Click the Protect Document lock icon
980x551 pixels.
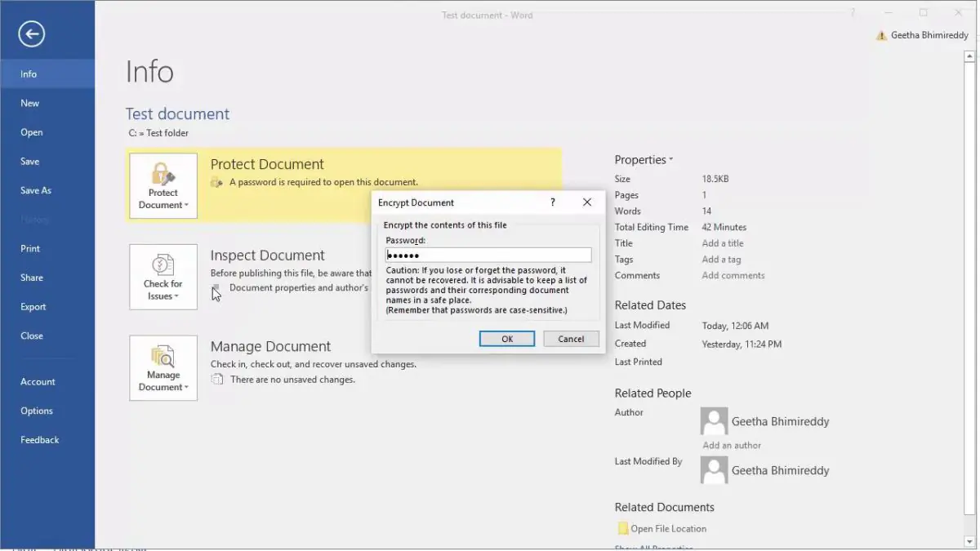pos(163,174)
